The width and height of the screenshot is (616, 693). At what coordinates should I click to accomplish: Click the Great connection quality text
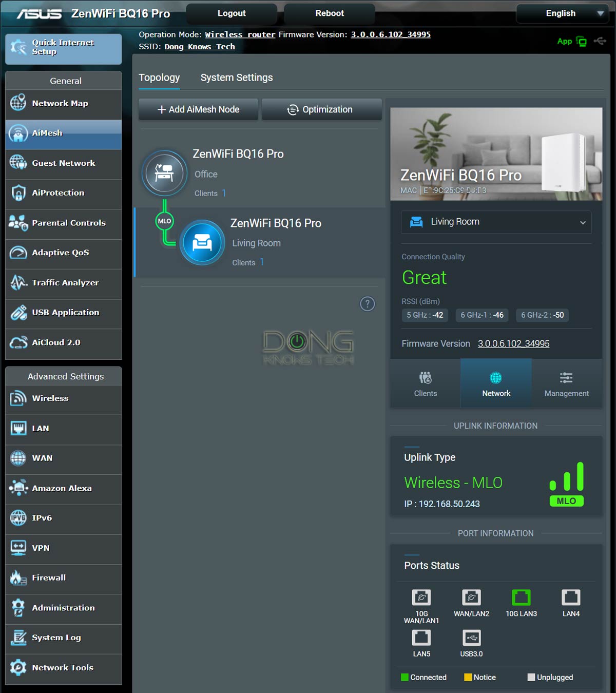(x=425, y=278)
